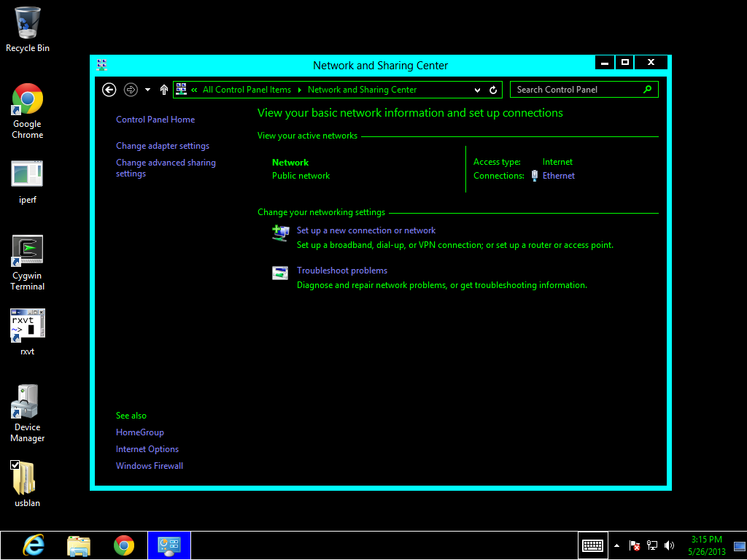Go back using the Back arrow button
This screenshot has width=747, height=560.
(x=109, y=90)
